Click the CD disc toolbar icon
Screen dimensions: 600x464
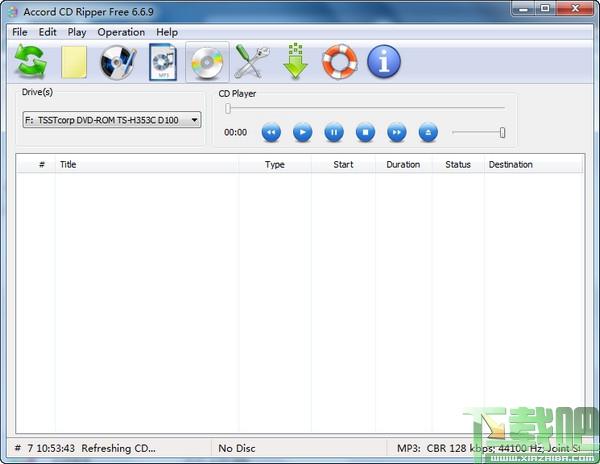[x=206, y=63]
